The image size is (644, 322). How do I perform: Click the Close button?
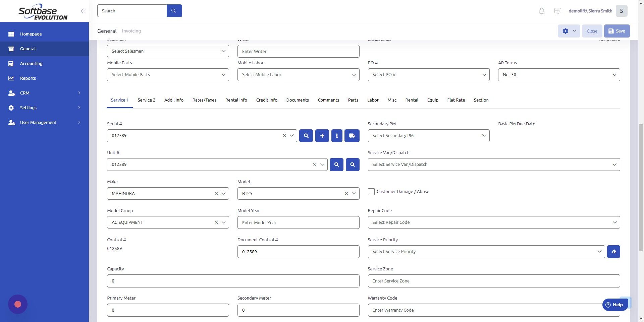pos(592,31)
